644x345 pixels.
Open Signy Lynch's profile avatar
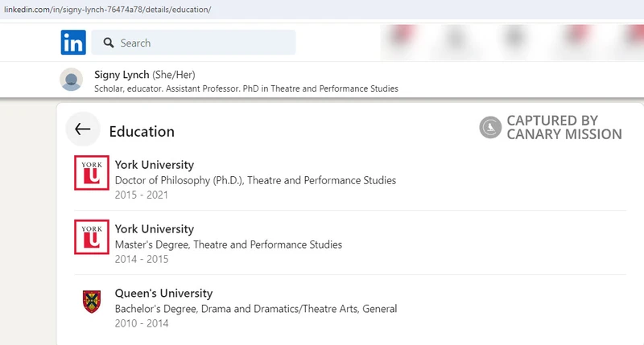coord(72,80)
